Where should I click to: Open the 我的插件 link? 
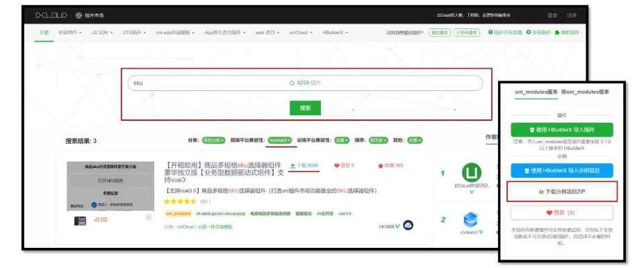pyautogui.click(x=567, y=33)
